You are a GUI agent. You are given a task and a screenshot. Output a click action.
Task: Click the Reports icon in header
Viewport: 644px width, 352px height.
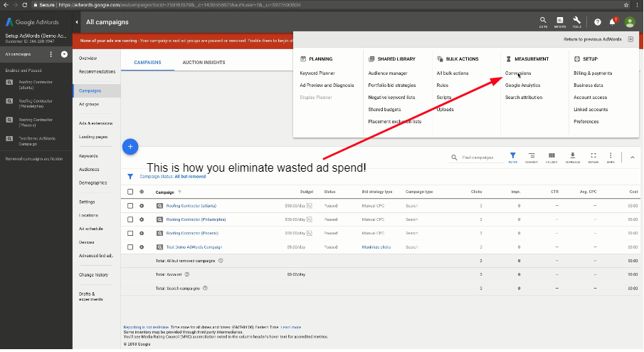(560, 21)
